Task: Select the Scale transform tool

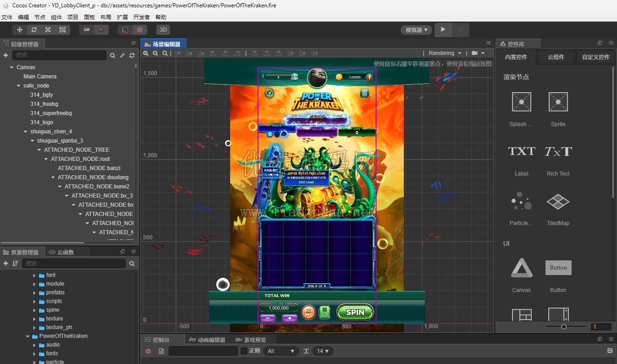Action: point(48,30)
